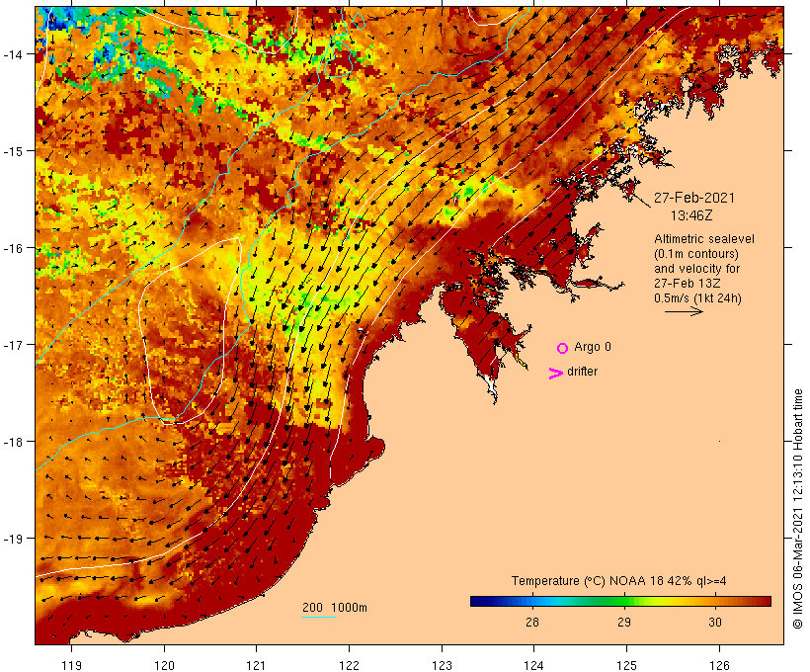Screen dimensions: 810x672
Task: Click the magenta Argo 0 circle marker
Action: point(563,348)
